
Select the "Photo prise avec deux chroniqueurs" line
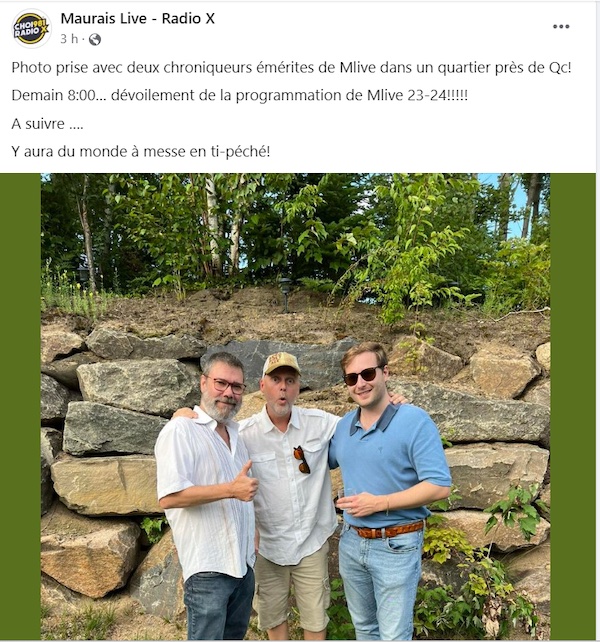[291, 68]
